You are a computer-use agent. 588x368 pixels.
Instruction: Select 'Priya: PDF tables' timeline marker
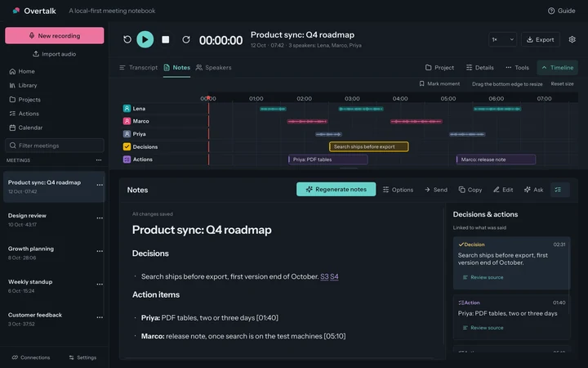click(x=328, y=159)
